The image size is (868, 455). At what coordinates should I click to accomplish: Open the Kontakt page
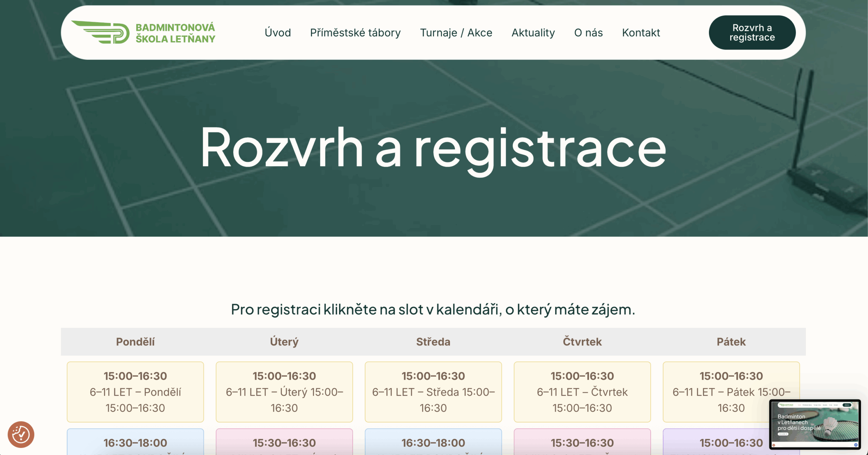click(641, 33)
